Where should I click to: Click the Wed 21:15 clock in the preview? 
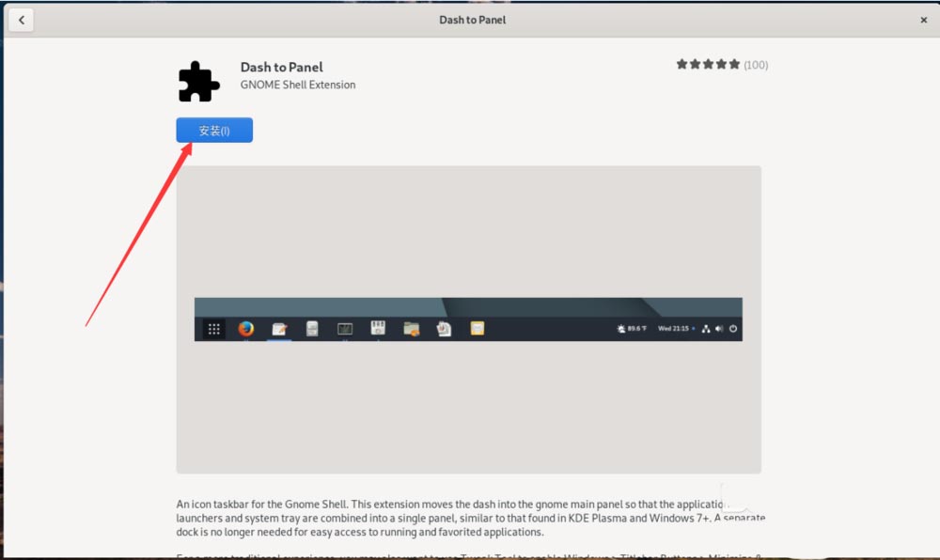pyautogui.click(x=674, y=329)
